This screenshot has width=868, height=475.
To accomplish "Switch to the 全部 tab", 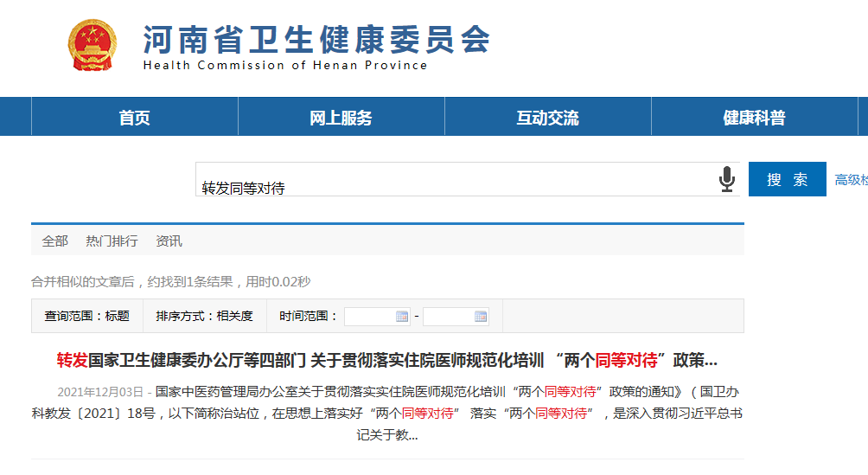I will (x=55, y=241).
